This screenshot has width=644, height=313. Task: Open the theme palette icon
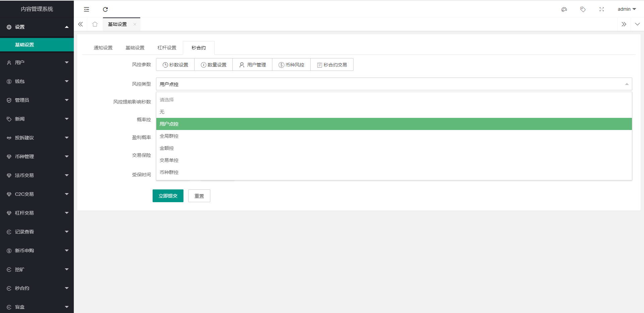(564, 9)
